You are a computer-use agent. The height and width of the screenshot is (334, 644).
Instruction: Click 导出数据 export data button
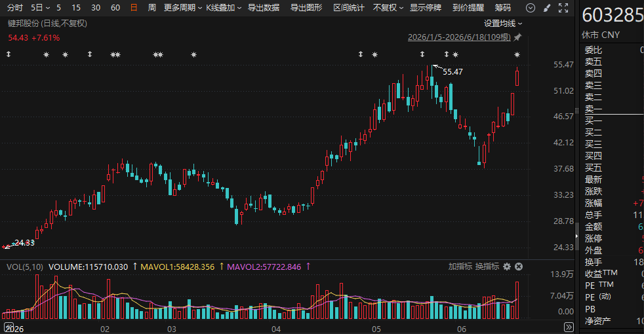[x=264, y=8]
